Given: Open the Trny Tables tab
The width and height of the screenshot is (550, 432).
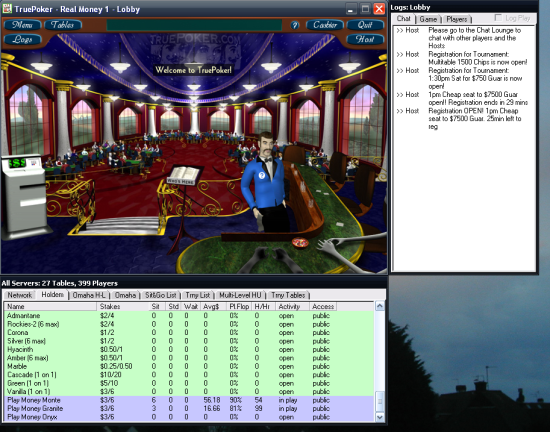Looking at the screenshot, I should 288,295.
